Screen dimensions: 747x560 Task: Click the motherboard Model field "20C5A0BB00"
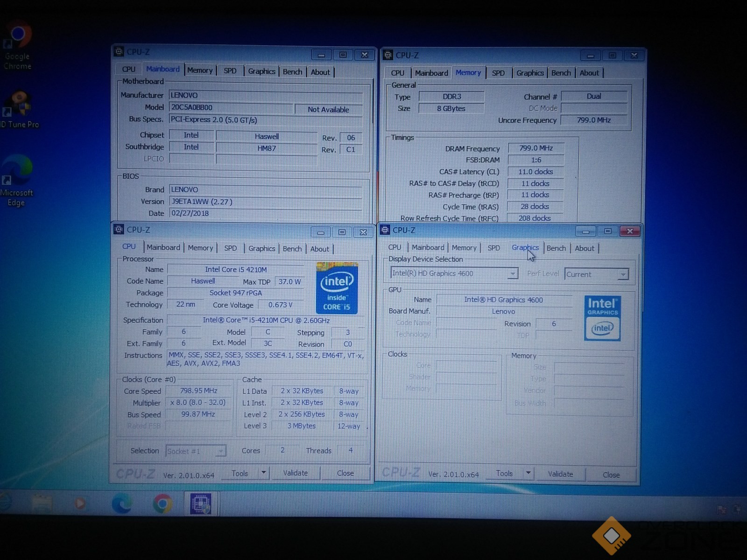coord(231,108)
